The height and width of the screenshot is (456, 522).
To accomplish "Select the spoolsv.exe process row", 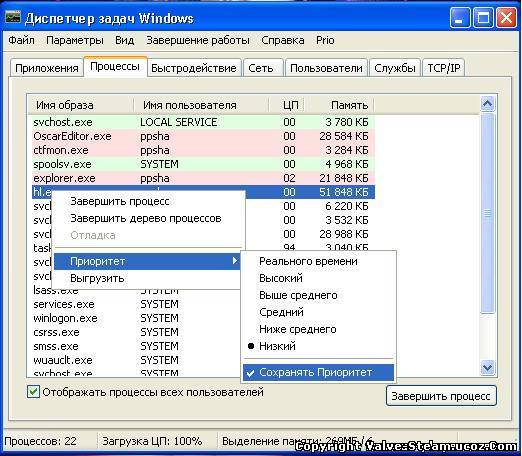I will coord(203,164).
